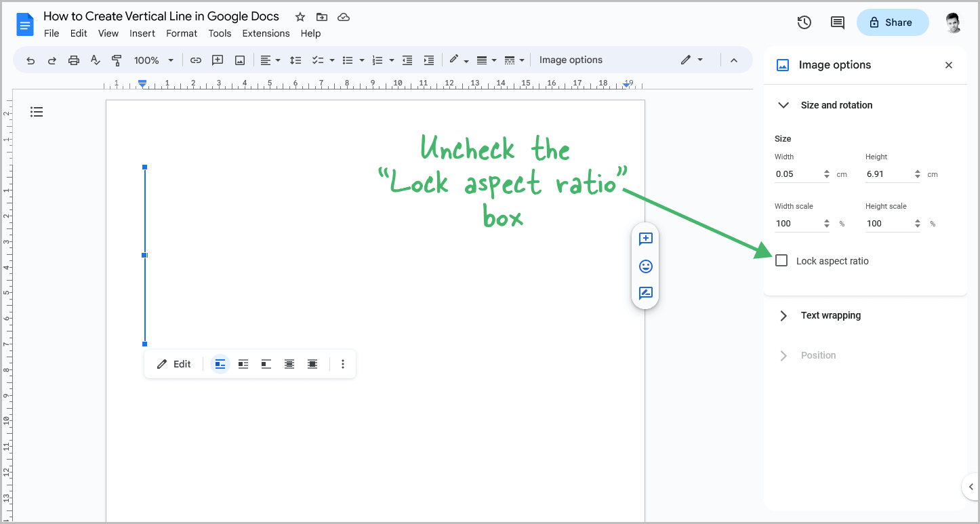Select the Insert image tool
980x524 pixels.
click(x=239, y=60)
